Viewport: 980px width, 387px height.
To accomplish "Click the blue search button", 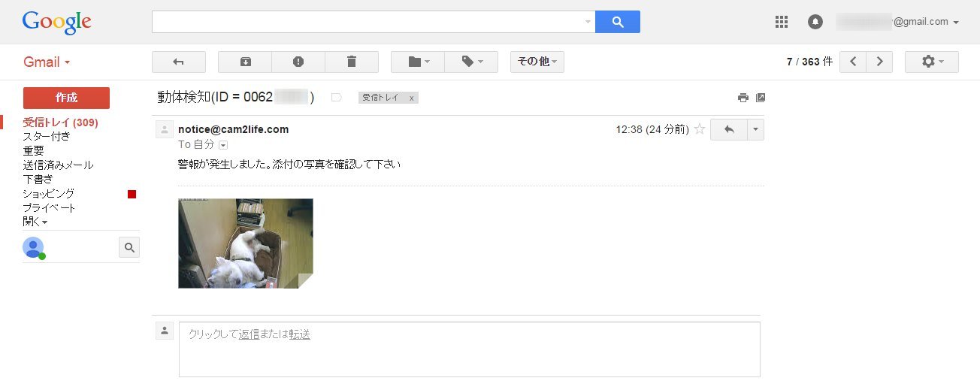I will coord(618,22).
